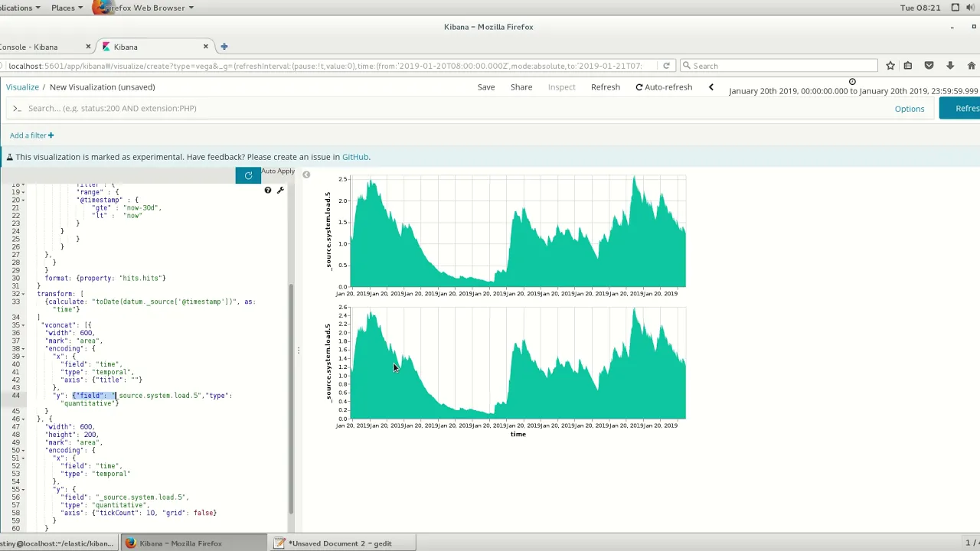Open the Firefox downloads arrow

[950, 66]
